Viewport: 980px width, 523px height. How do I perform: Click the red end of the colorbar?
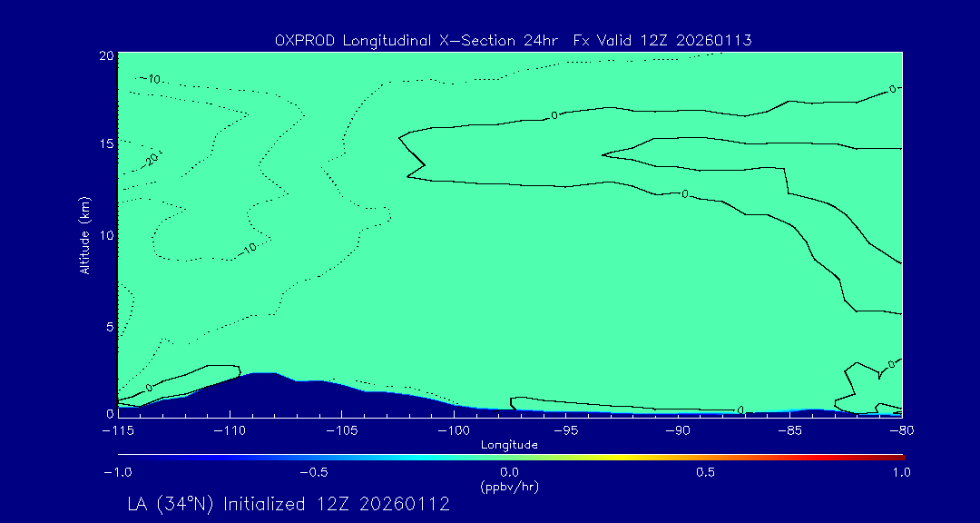898,456
